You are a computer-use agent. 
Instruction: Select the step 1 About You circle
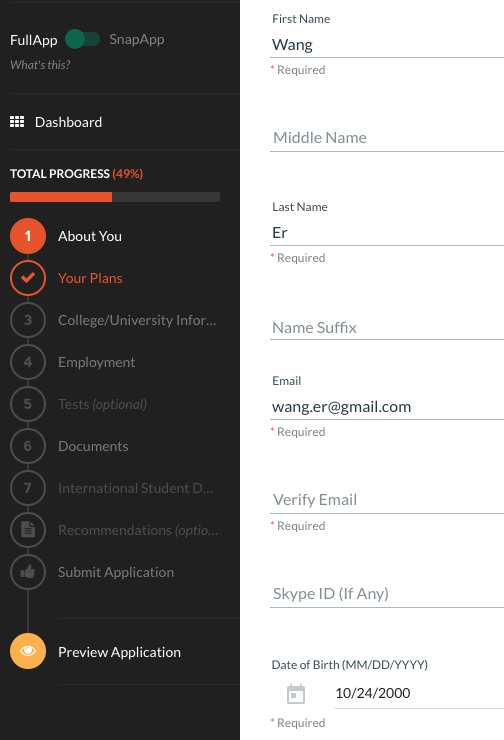click(x=28, y=236)
